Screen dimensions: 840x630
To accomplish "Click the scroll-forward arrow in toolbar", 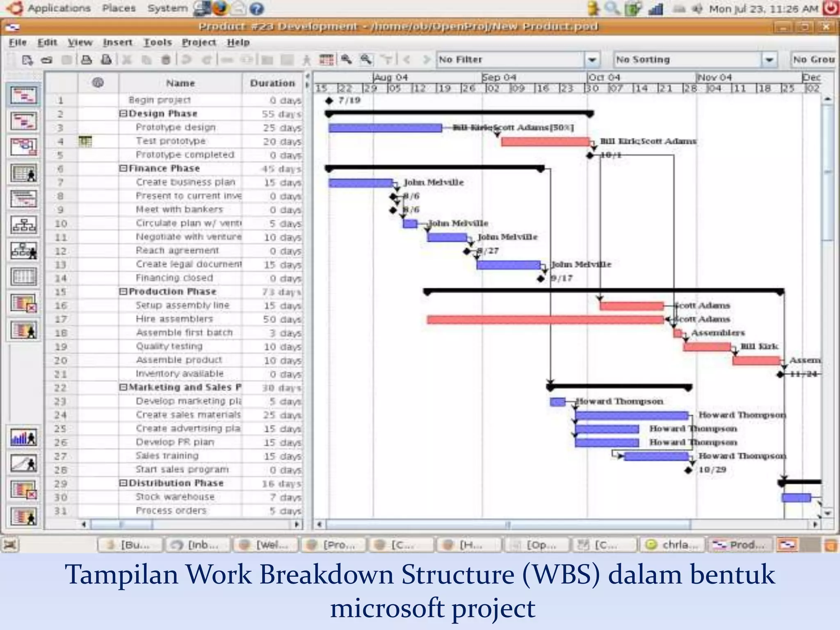I will (427, 60).
